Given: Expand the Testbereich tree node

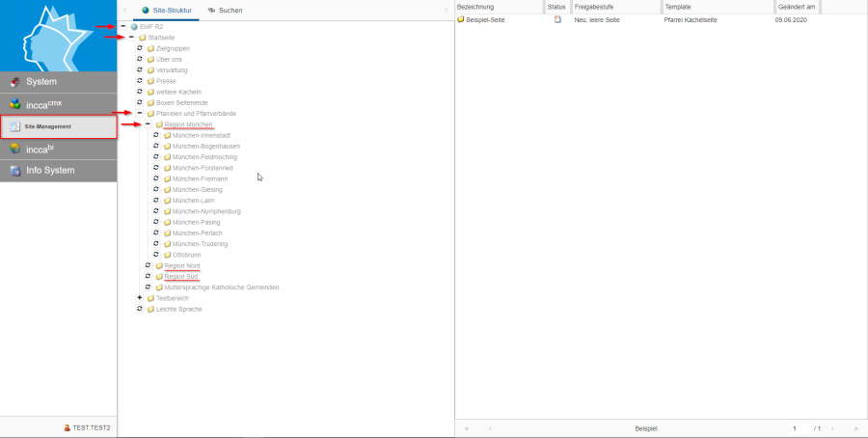Looking at the screenshot, I should pos(140,298).
